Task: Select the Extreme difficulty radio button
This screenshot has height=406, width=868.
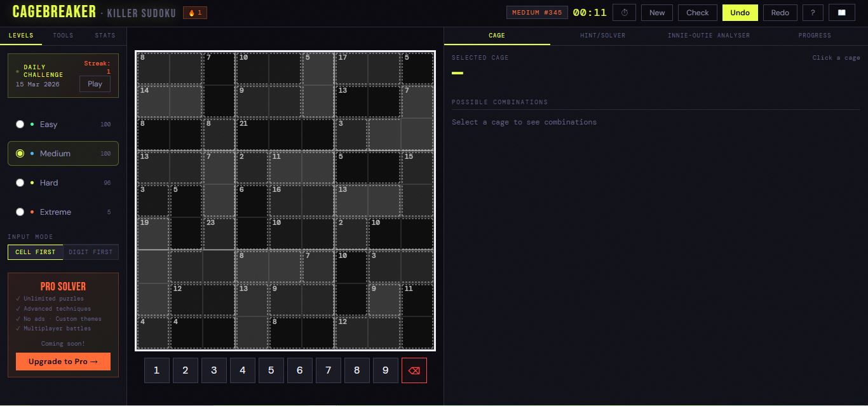Action: [x=20, y=212]
